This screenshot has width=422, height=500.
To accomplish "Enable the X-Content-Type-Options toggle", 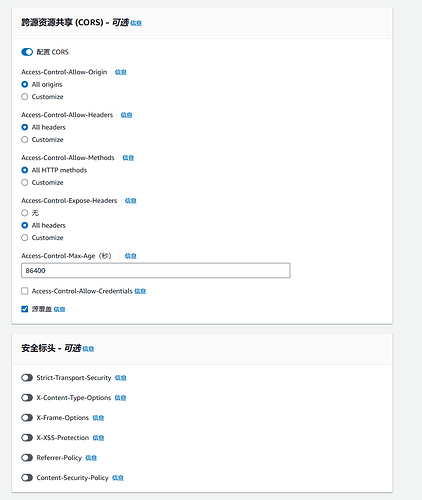I will (x=27, y=398).
